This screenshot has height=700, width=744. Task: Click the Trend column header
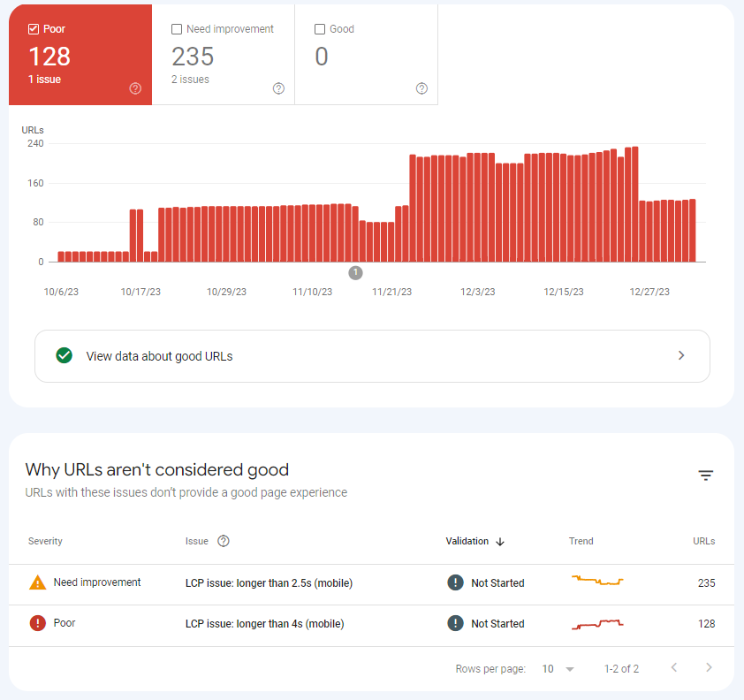point(581,541)
